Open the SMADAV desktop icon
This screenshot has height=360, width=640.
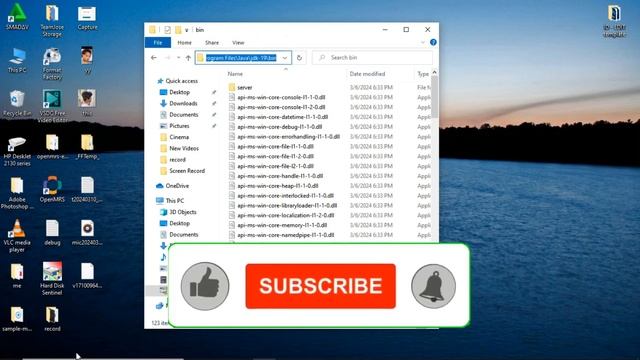(x=17, y=16)
